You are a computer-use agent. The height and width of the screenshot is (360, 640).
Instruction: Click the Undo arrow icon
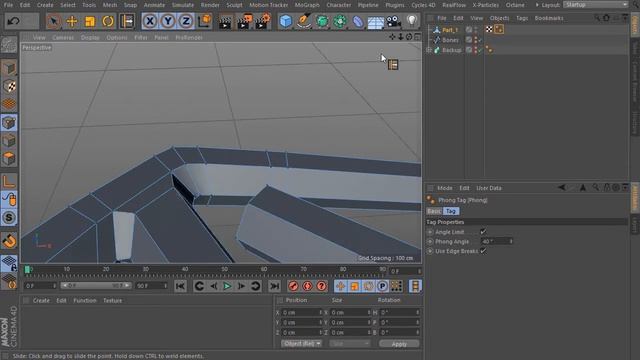coord(13,21)
